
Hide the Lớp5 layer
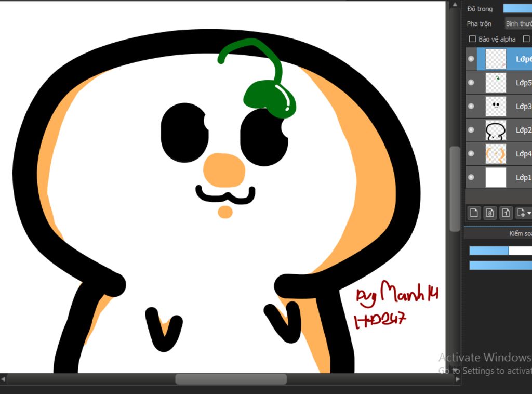(471, 83)
